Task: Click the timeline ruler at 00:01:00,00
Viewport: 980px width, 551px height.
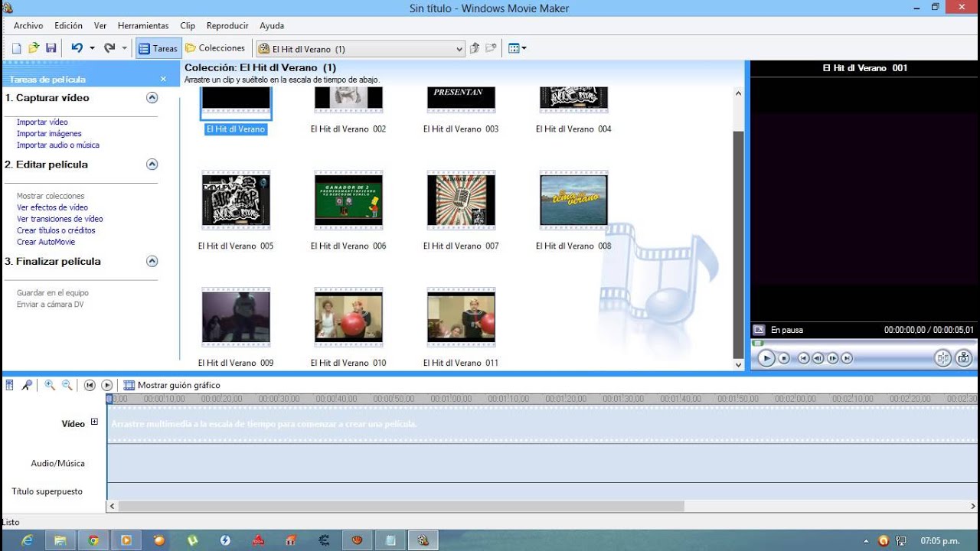Action: (451, 399)
